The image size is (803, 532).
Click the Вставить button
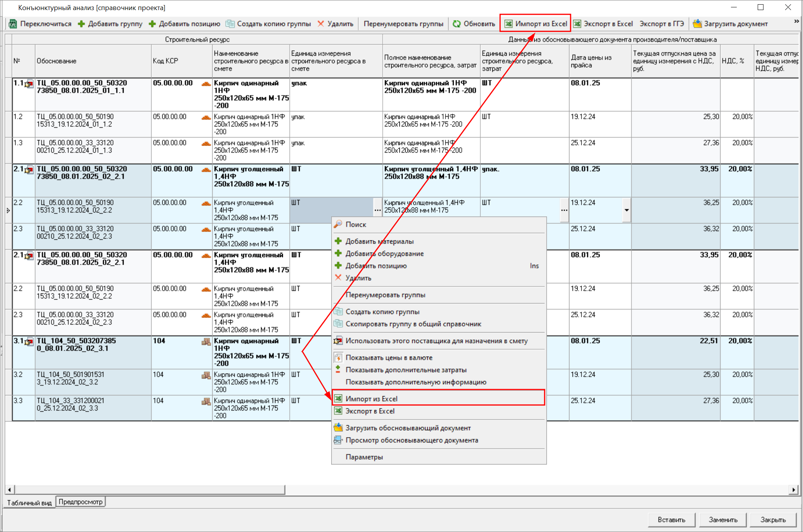[x=671, y=520]
